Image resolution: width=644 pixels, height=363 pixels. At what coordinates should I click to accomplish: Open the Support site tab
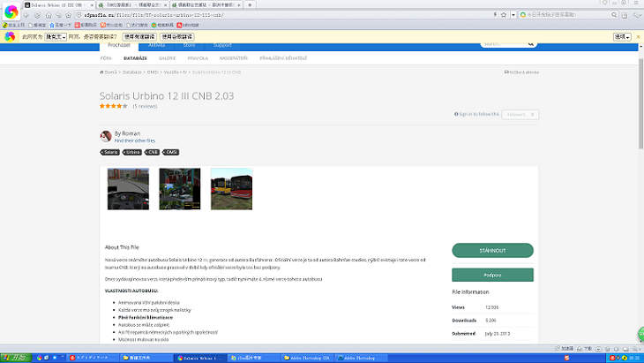tap(222, 46)
